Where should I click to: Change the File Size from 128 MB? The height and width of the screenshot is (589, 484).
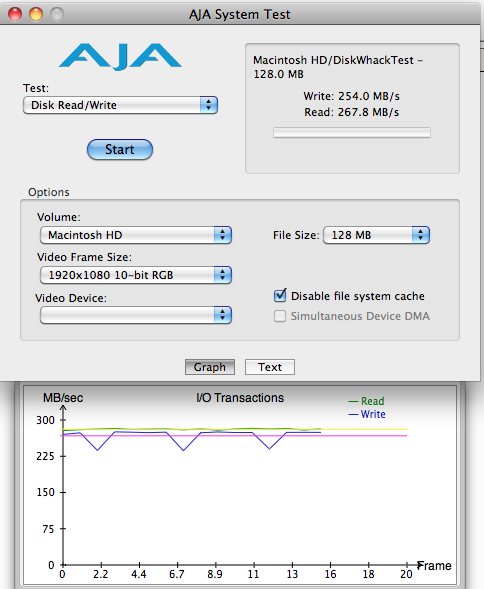tap(376, 235)
